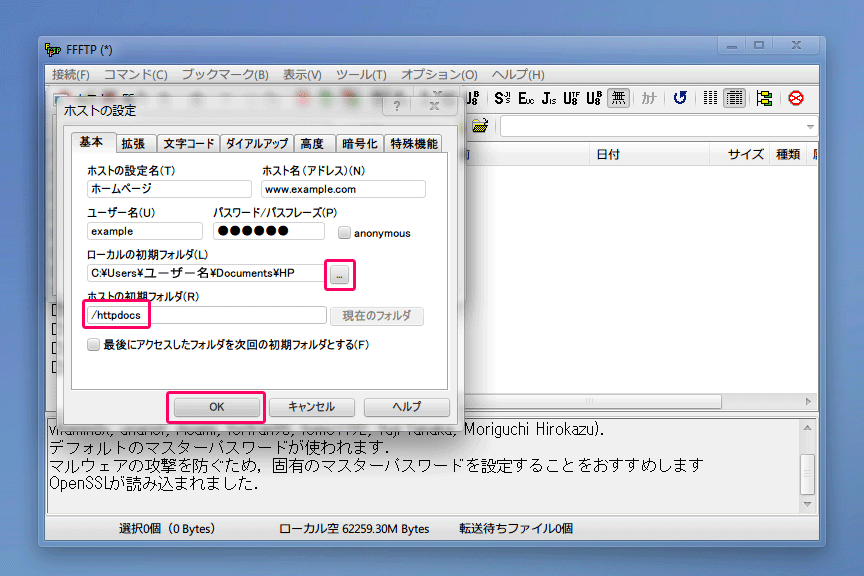864x576 pixels.
Task: Click the red abort transfer icon
Action: tap(796, 98)
